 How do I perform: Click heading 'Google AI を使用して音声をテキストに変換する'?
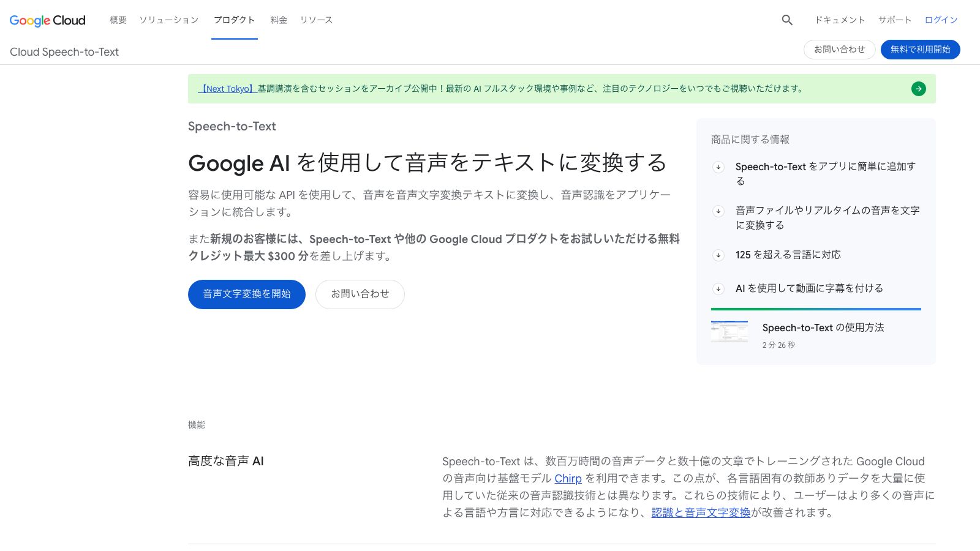point(428,163)
